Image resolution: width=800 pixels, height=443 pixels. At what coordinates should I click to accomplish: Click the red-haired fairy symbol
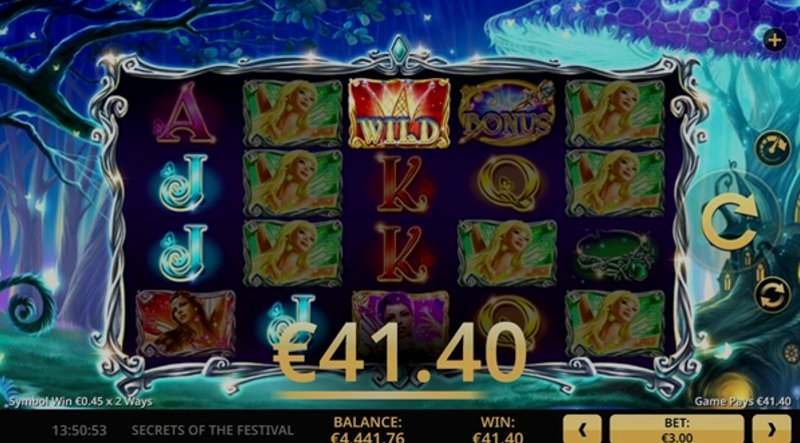point(186,323)
